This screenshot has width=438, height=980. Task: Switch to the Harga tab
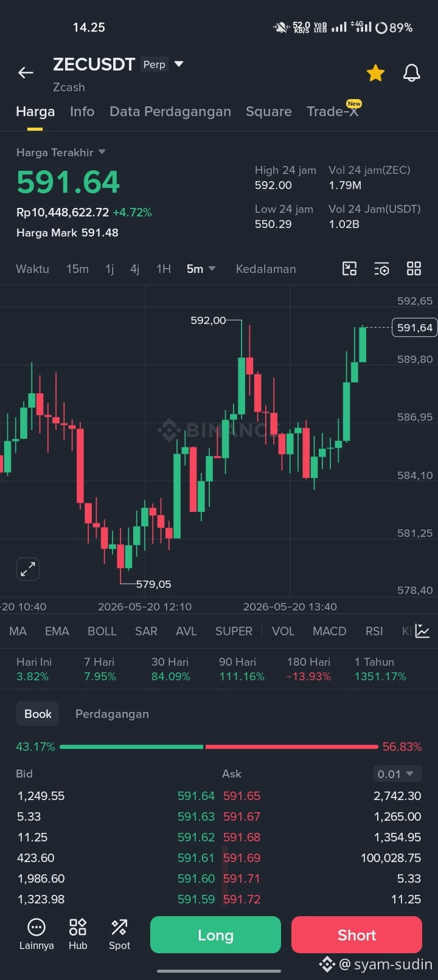(35, 111)
